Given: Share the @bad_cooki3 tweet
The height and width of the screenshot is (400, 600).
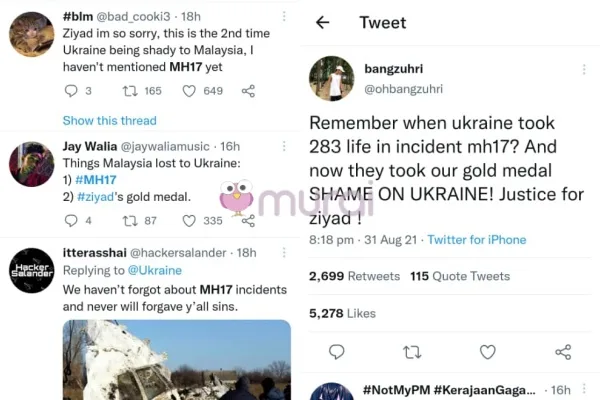Looking at the screenshot, I should pos(248,91).
